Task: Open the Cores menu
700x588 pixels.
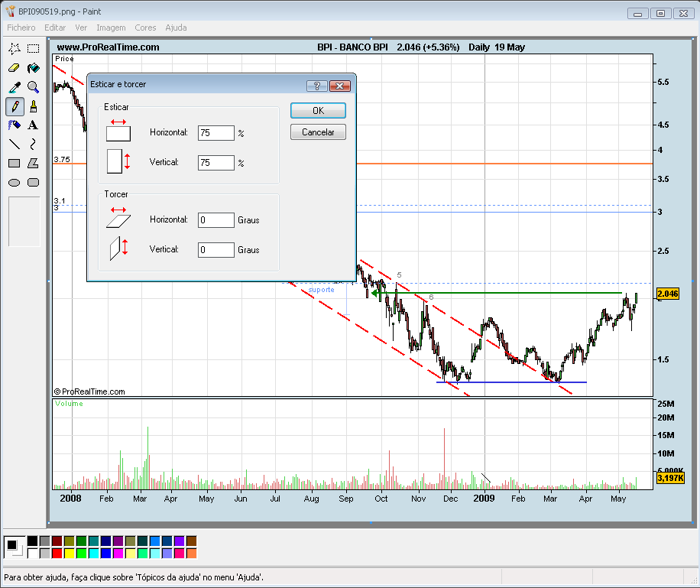Action: point(145,28)
